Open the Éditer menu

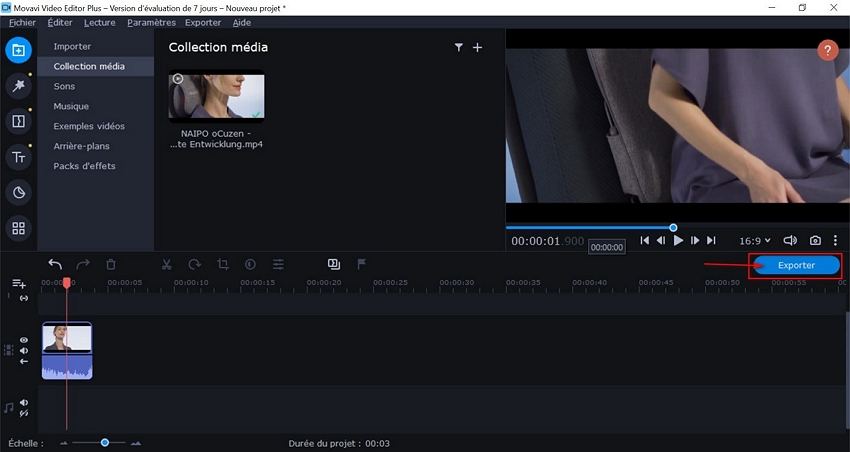coord(60,23)
